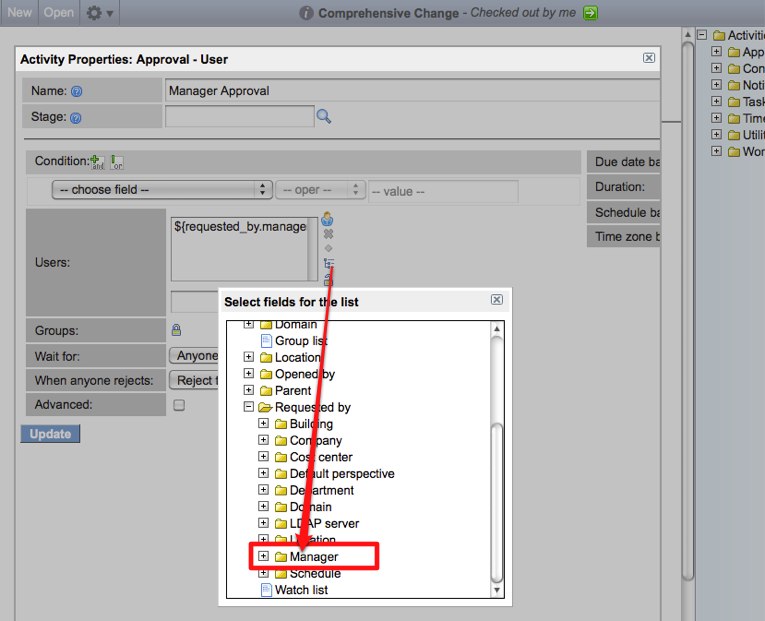The height and width of the screenshot is (621, 765).
Task: Click the Open menu item
Action: point(58,13)
